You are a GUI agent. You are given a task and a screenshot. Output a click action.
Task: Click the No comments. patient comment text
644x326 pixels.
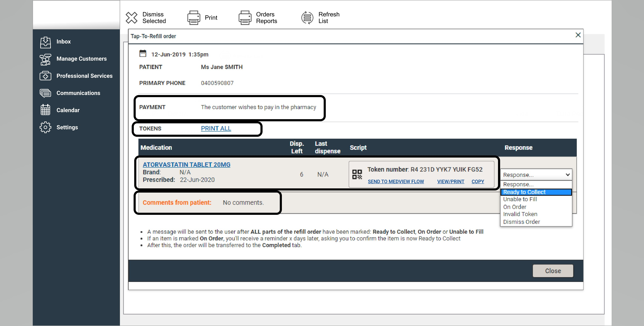(x=243, y=202)
